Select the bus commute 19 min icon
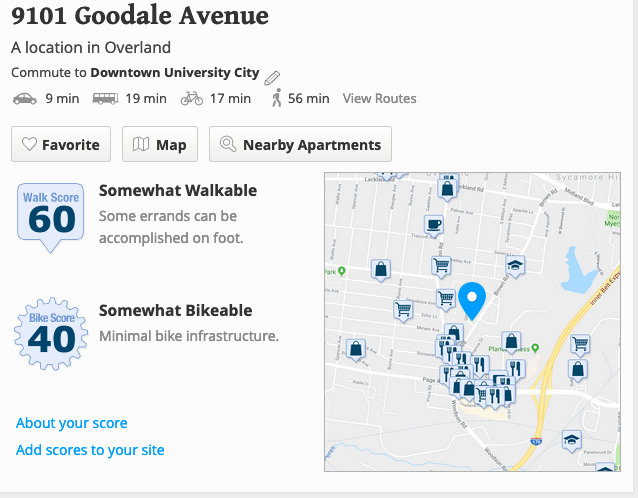This screenshot has width=638, height=498. (x=105, y=98)
